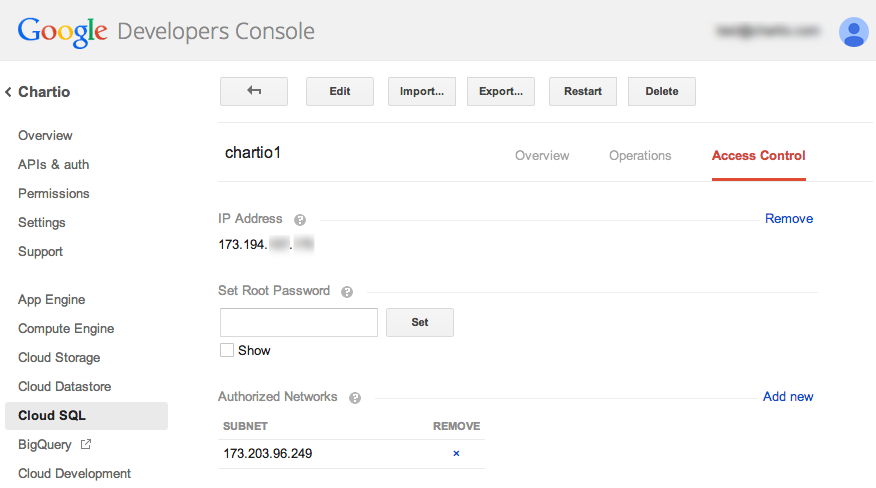Focus the root password input field
The width and height of the screenshot is (876, 488).
[x=299, y=322]
